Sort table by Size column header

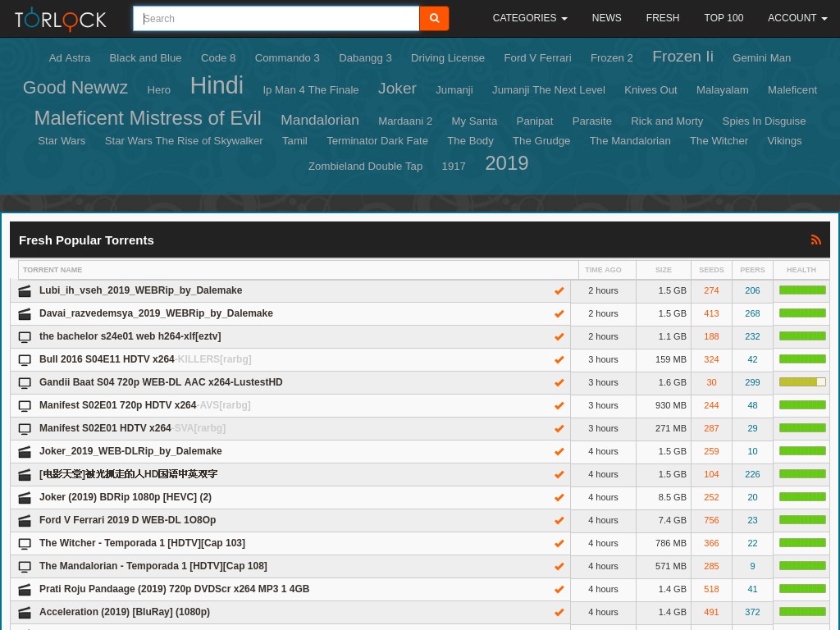tap(663, 270)
